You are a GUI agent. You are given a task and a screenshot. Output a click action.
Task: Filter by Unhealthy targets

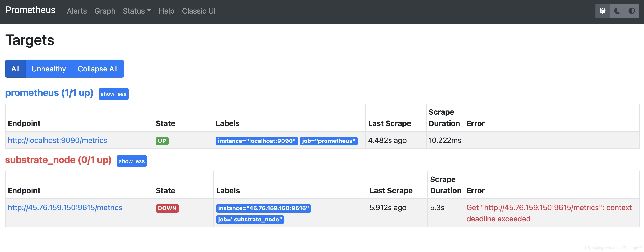(x=49, y=69)
